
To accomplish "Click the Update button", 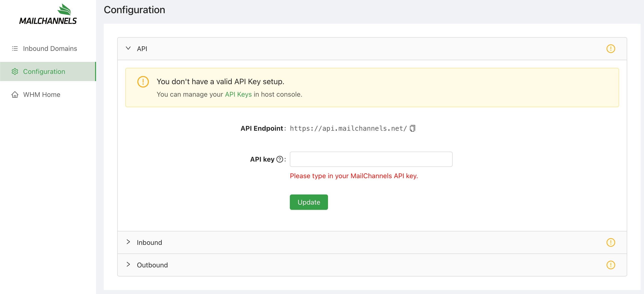I will click(x=309, y=202).
